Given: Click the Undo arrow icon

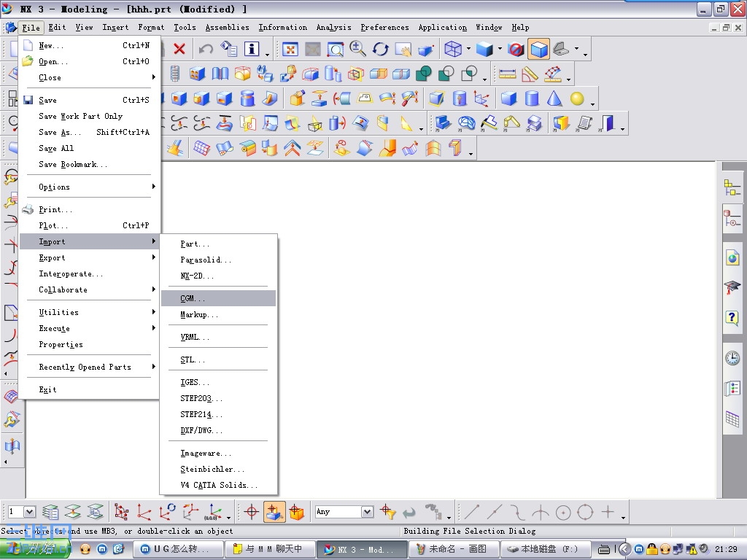Looking at the screenshot, I should click(206, 49).
